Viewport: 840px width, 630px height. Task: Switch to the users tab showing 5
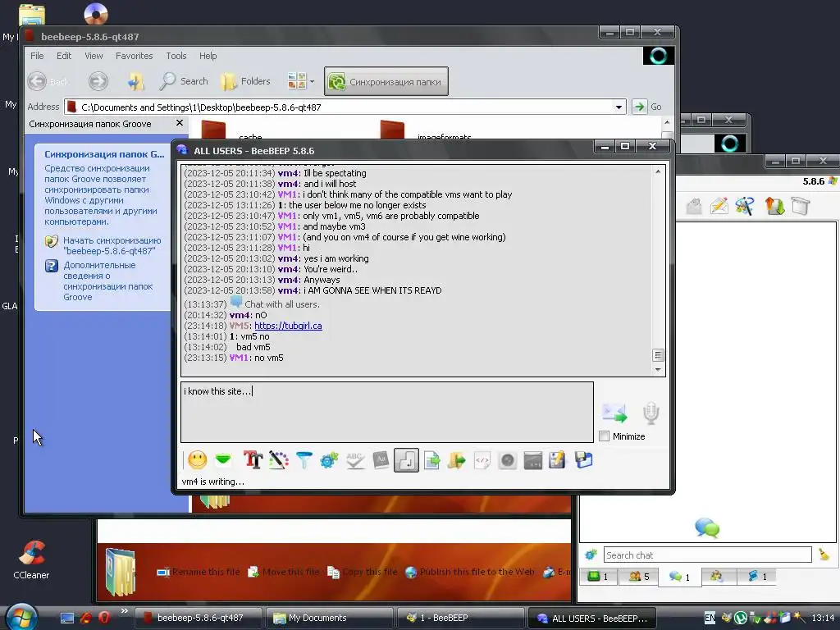pos(638,577)
